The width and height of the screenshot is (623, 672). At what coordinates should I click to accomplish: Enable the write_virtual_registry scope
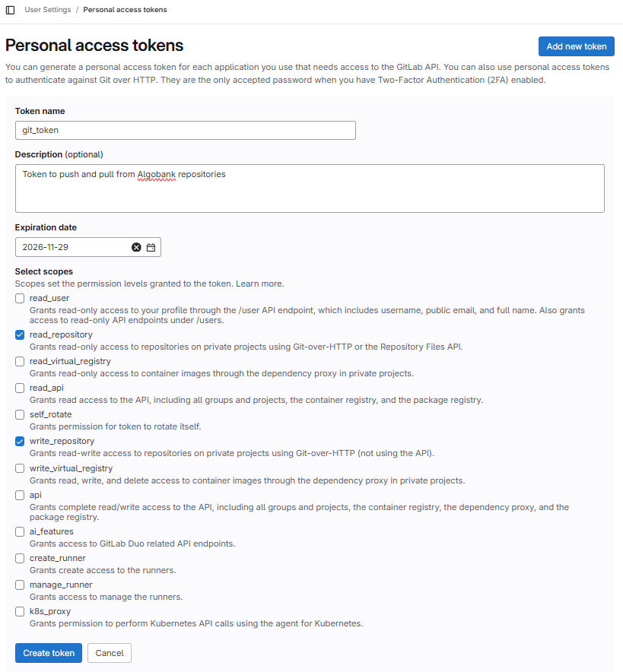[x=19, y=468]
